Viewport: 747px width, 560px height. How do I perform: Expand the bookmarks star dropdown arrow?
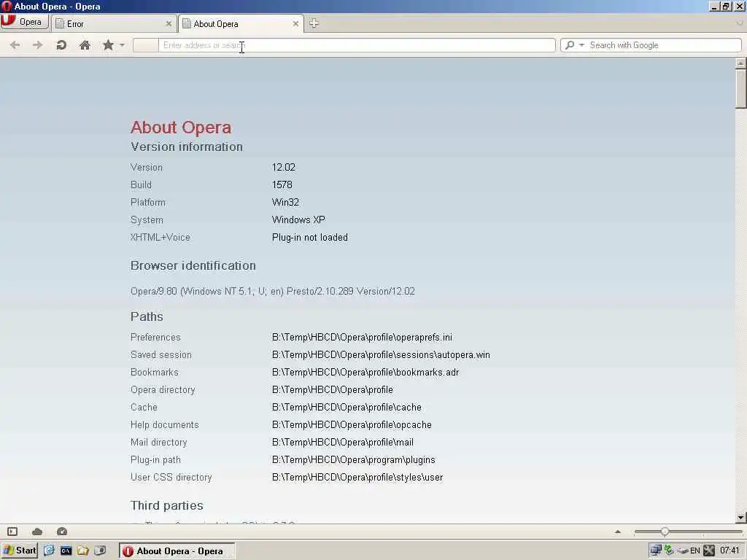122,45
